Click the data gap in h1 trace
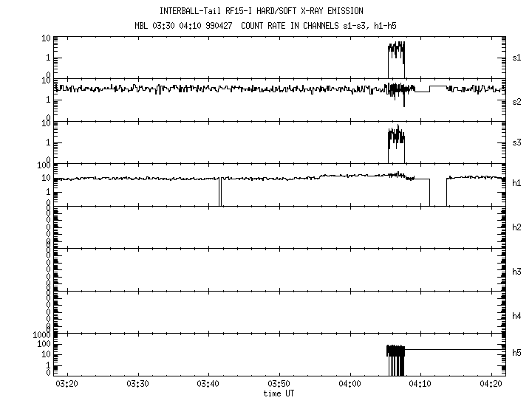The width and height of the screenshot is (532, 406). click(x=438, y=192)
